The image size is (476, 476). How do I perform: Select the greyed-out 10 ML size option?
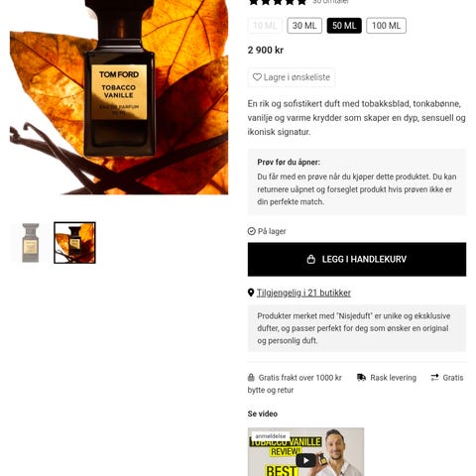[265, 26]
